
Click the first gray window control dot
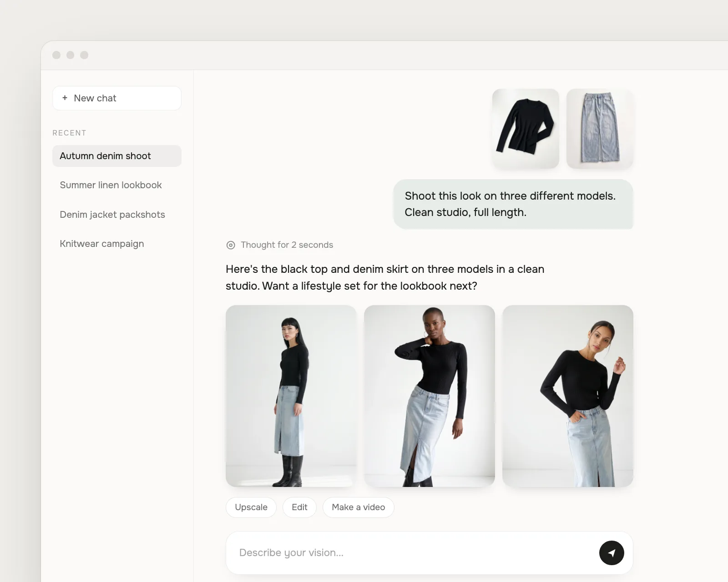pos(56,55)
